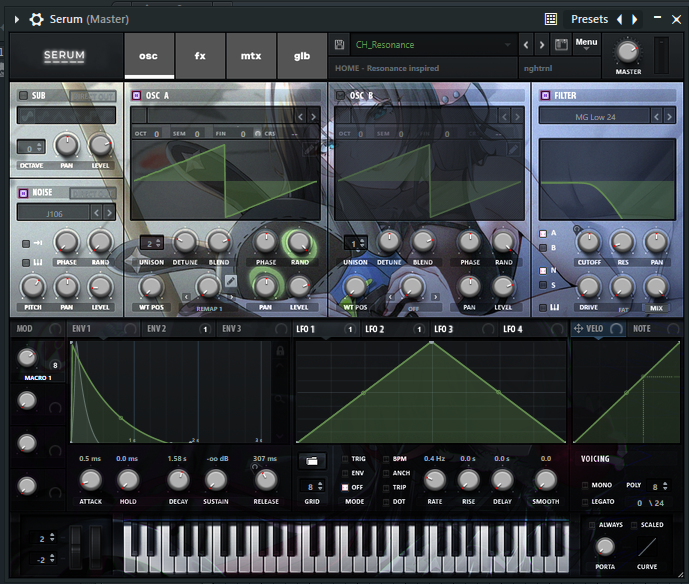
Task: Toggle the envelope lock icon
Action: [x=280, y=350]
